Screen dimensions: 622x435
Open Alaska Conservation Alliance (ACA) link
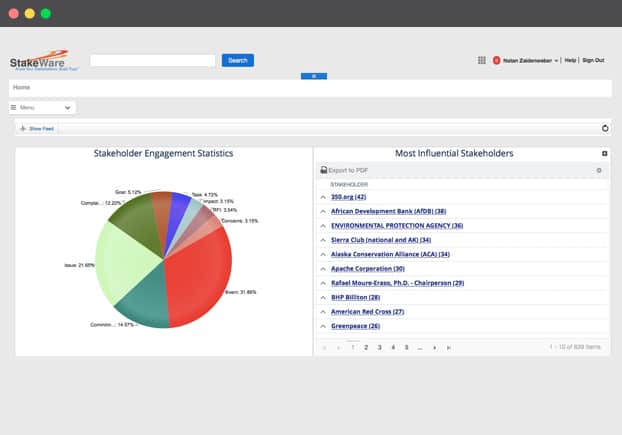point(390,254)
